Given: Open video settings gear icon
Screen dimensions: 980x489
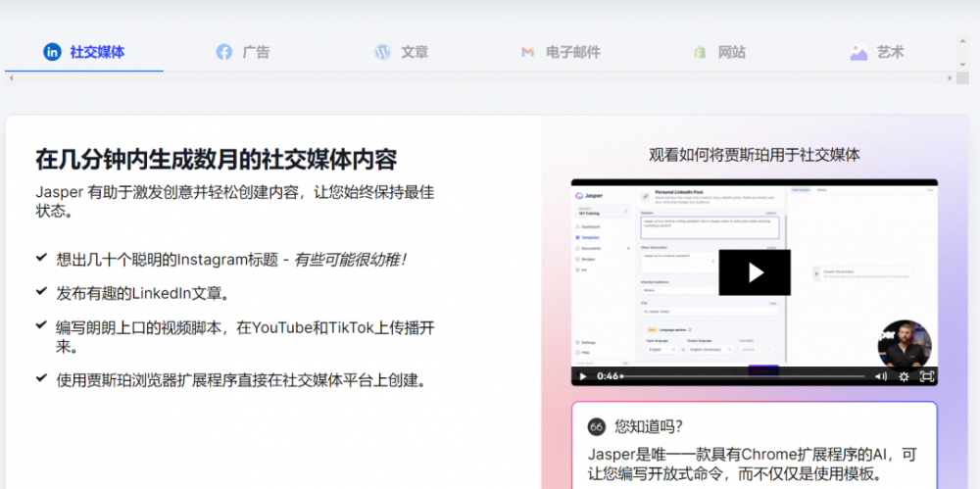Looking at the screenshot, I should (x=904, y=376).
